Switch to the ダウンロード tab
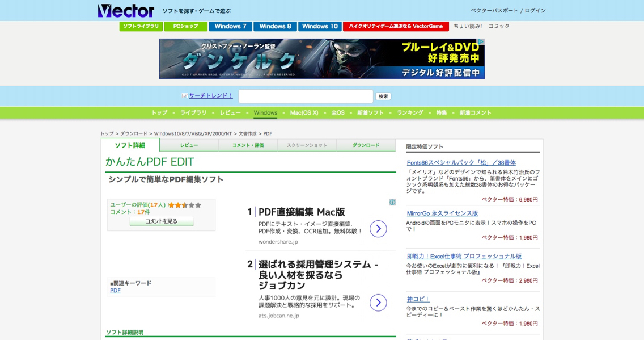Screen dimensions: 644x340 366,145
